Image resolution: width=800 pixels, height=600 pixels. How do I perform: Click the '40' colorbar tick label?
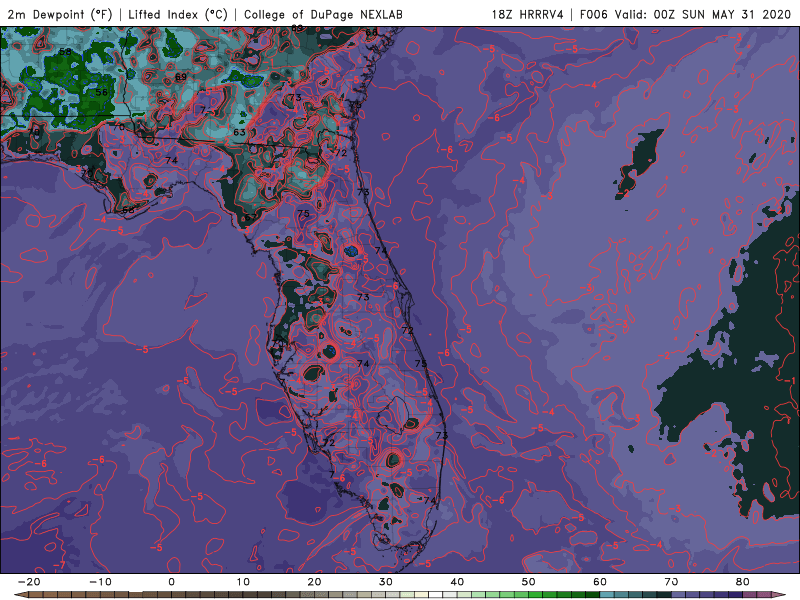(457, 582)
